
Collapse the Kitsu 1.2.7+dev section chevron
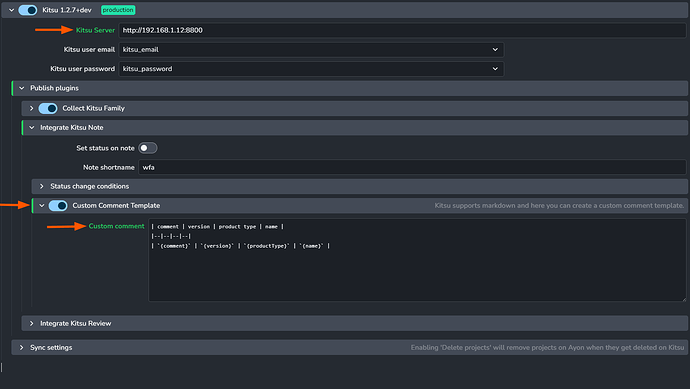point(11,10)
